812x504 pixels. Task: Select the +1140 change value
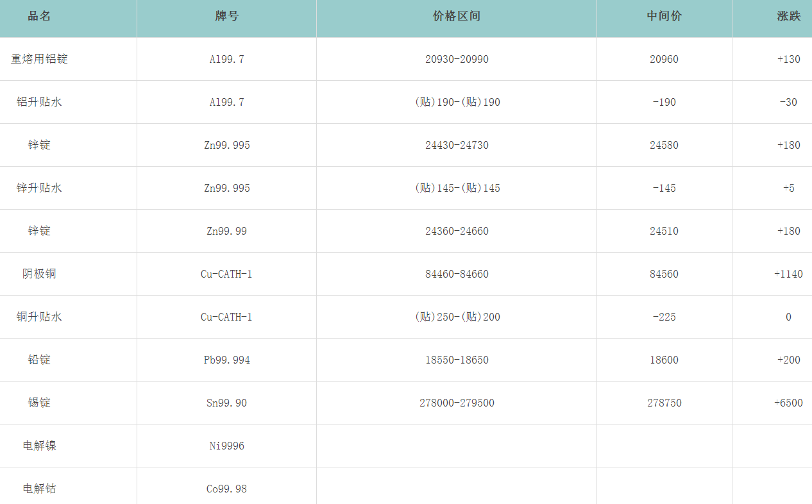[x=788, y=274]
